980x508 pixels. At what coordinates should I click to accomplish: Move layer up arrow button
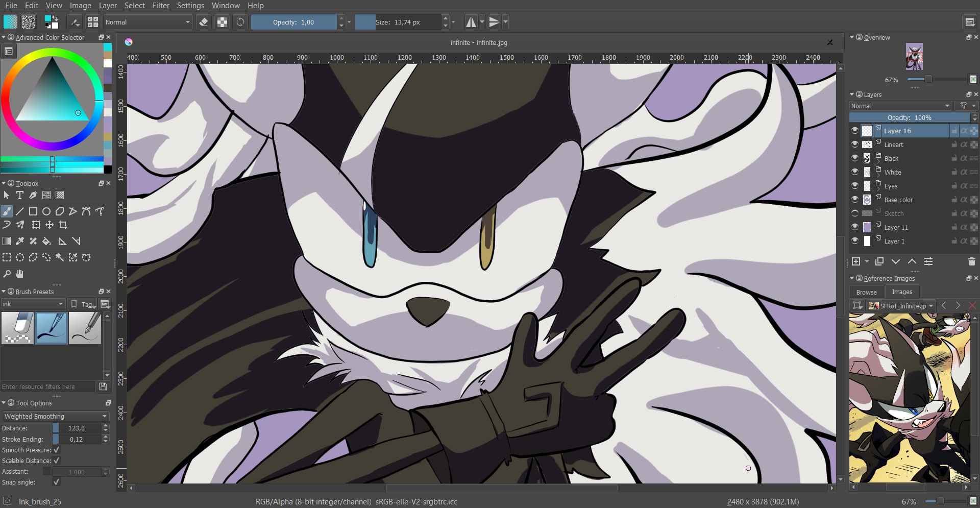coord(912,261)
